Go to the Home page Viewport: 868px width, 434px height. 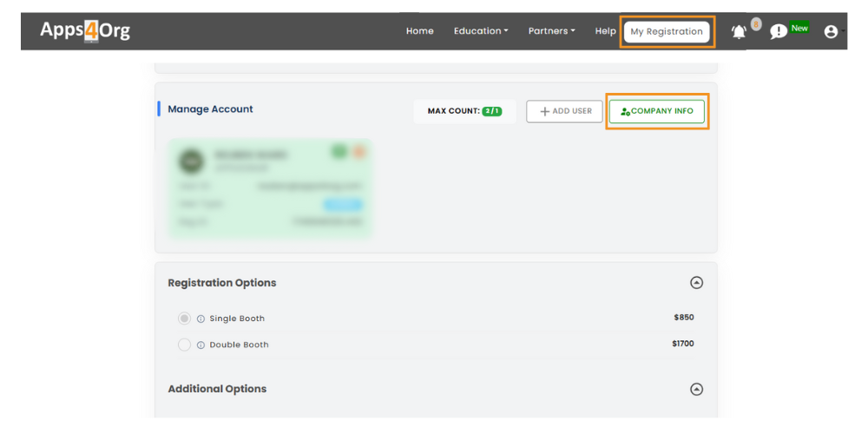[419, 31]
